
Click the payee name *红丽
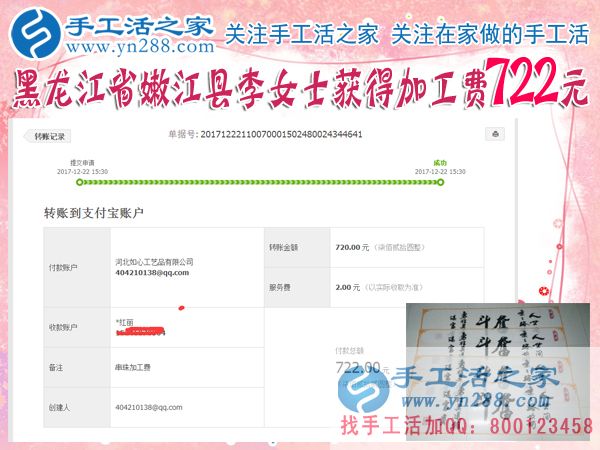click(125, 323)
